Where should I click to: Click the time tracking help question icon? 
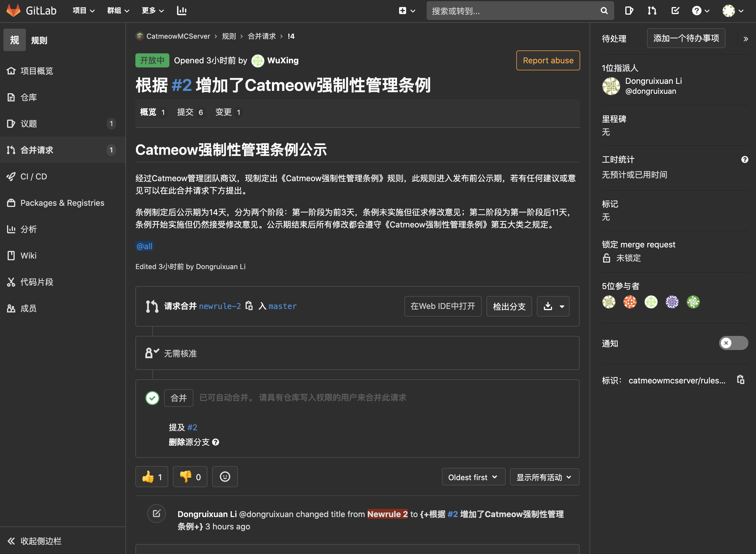coord(744,160)
